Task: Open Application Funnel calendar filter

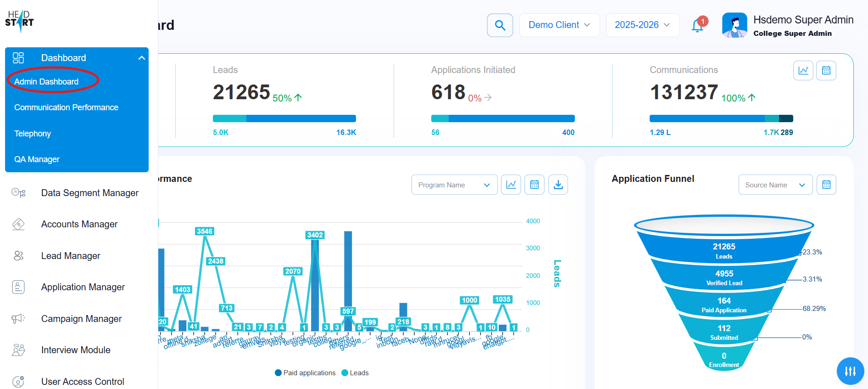Action: 826,185
